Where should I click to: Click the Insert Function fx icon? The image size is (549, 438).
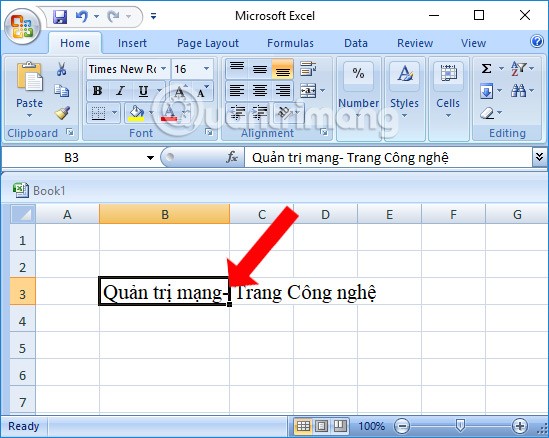pos(232,157)
